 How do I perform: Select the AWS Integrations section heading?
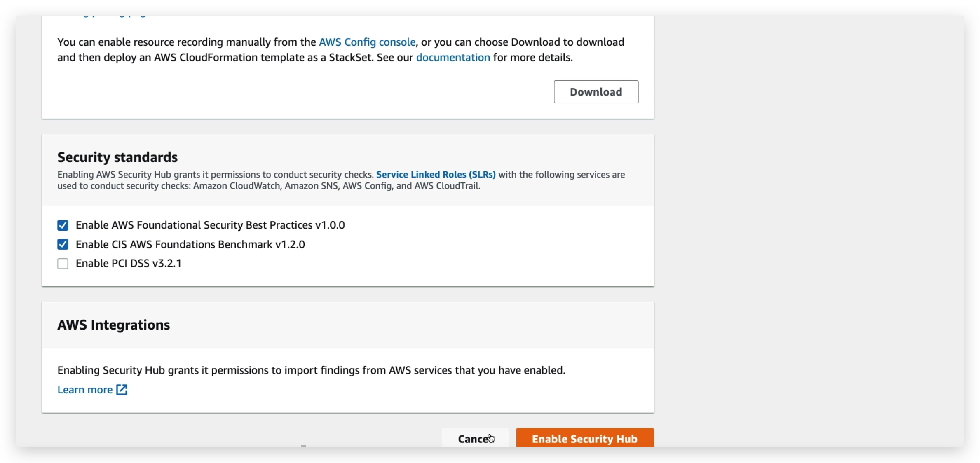(x=114, y=324)
